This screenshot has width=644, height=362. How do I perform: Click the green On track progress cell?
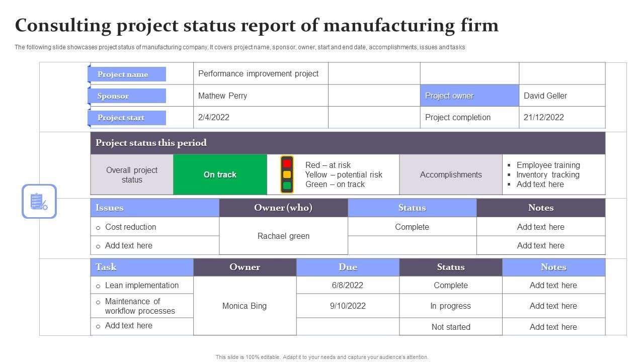click(220, 174)
